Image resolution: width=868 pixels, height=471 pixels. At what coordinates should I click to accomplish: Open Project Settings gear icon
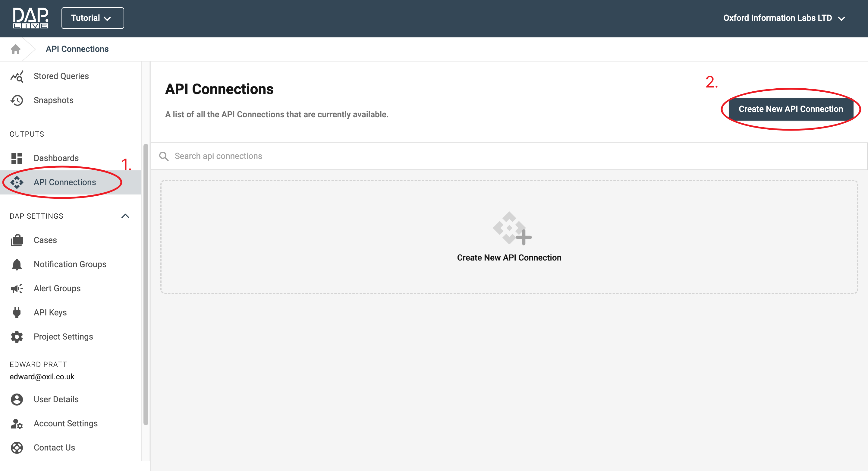point(17,337)
